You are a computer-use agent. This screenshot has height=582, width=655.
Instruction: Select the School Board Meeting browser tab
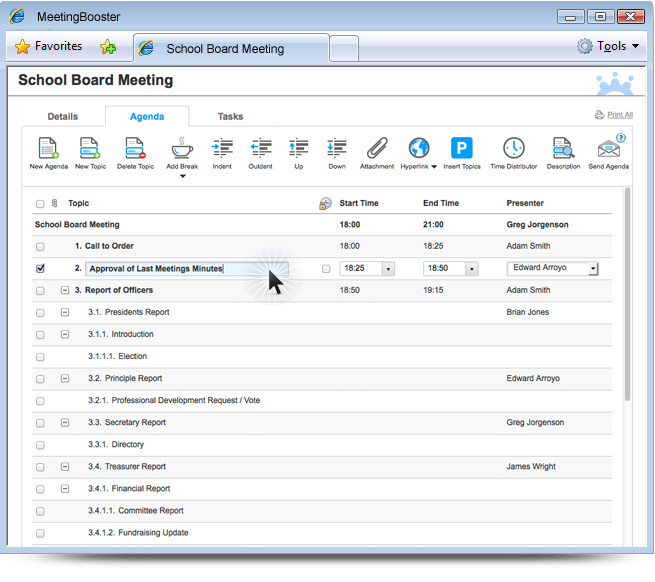click(x=231, y=48)
